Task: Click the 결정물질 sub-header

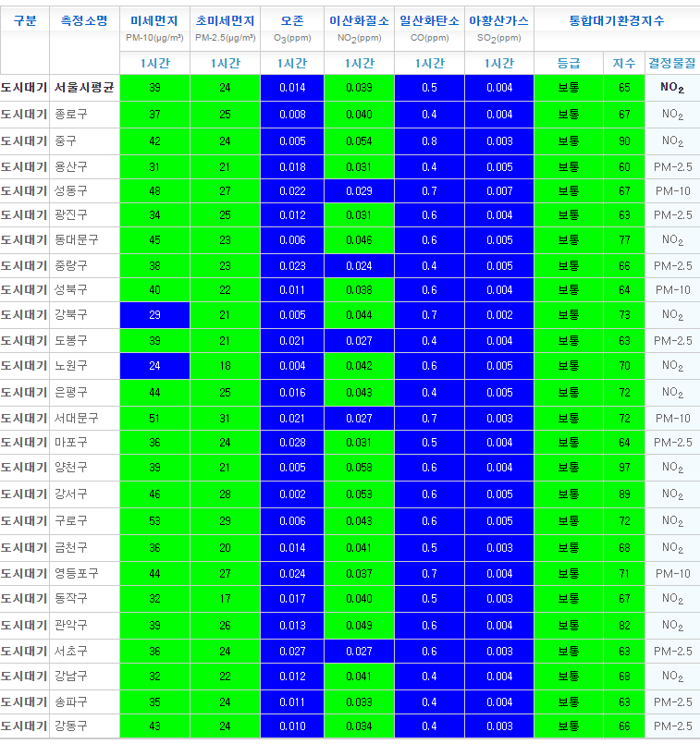Action: pyautogui.click(x=672, y=63)
